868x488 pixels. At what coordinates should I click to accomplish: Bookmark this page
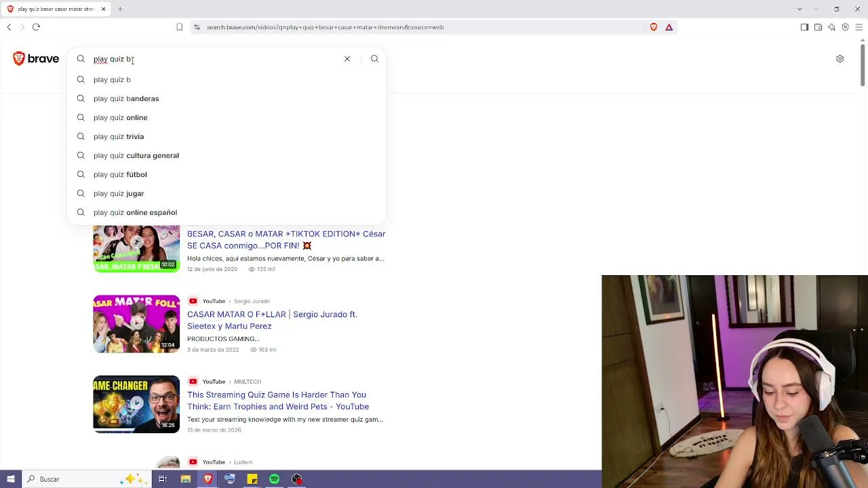[179, 27]
